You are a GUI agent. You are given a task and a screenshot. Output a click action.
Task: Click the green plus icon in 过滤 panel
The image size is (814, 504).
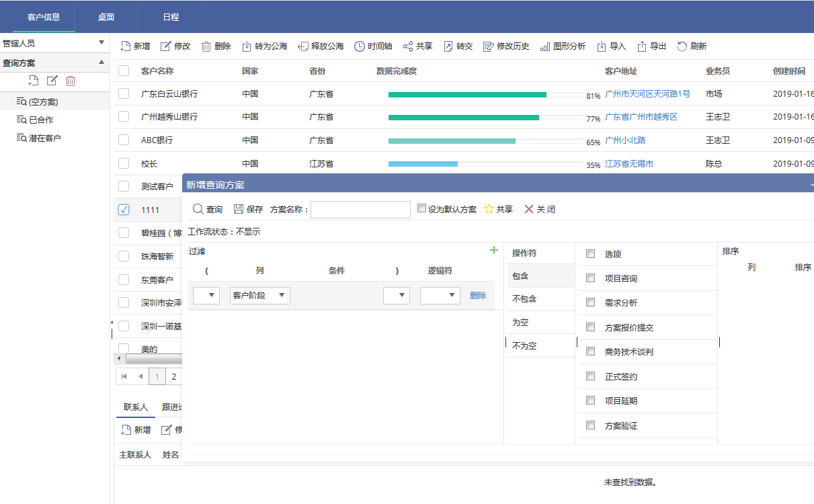[x=494, y=251]
